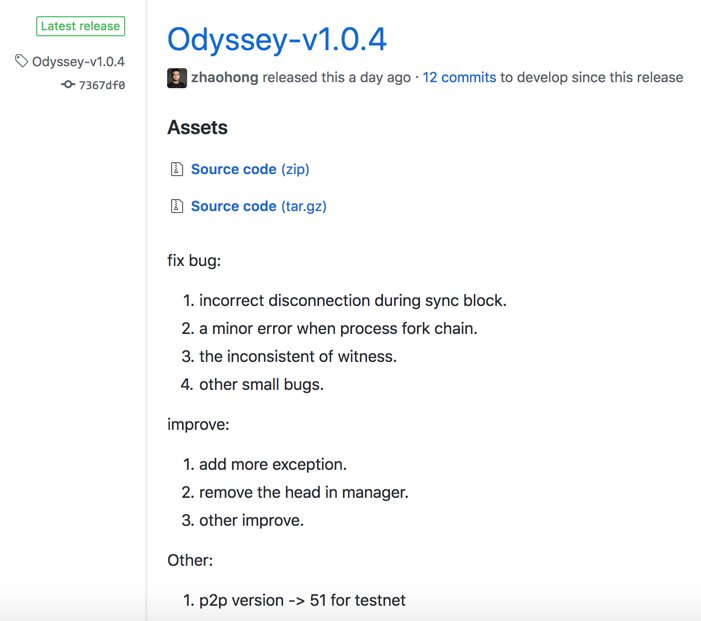Click the 'Other:' text
This screenshot has width=701, height=621.
click(x=190, y=560)
